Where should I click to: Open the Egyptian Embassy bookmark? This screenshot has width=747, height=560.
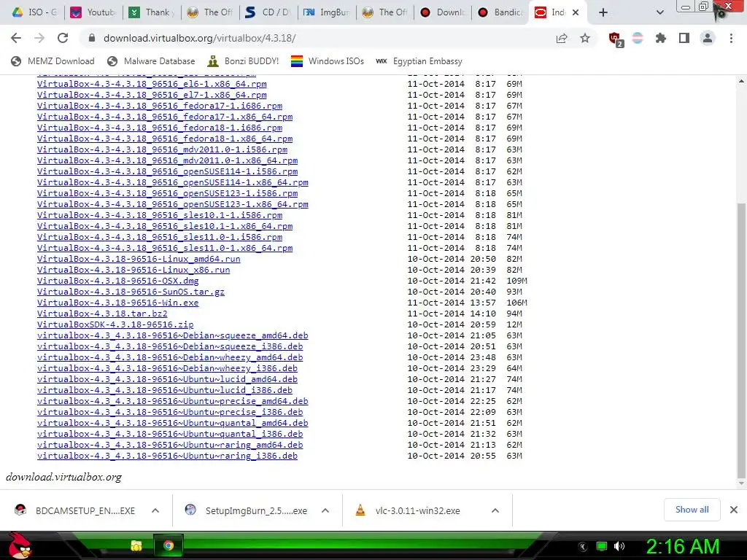coord(419,61)
